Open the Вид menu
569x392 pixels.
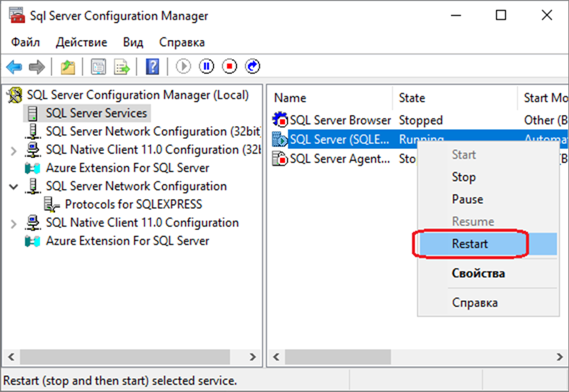click(x=133, y=42)
